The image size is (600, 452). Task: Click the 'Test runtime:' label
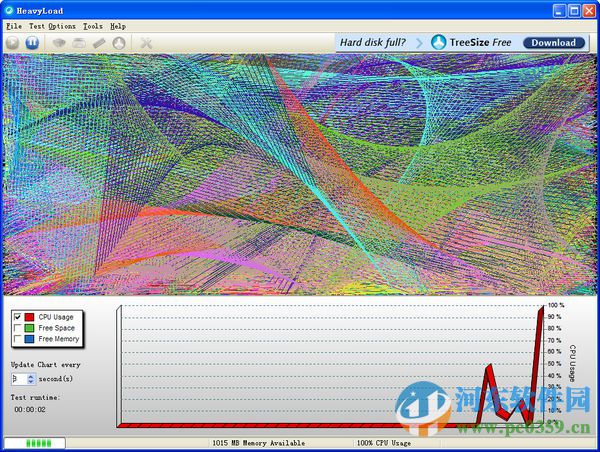coord(35,397)
